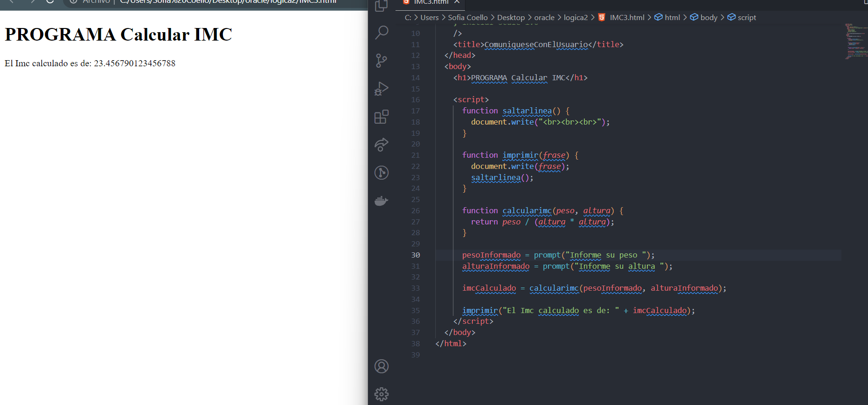The height and width of the screenshot is (405, 868).
Task: Close the IMC3.html editor tab
Action: coord(457,2)
